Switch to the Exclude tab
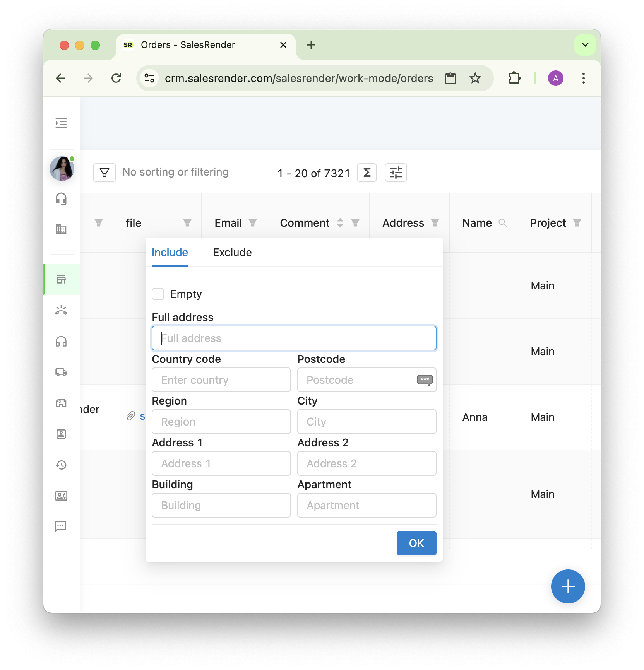The image size is (644, 670). click(x=232, y=252)
